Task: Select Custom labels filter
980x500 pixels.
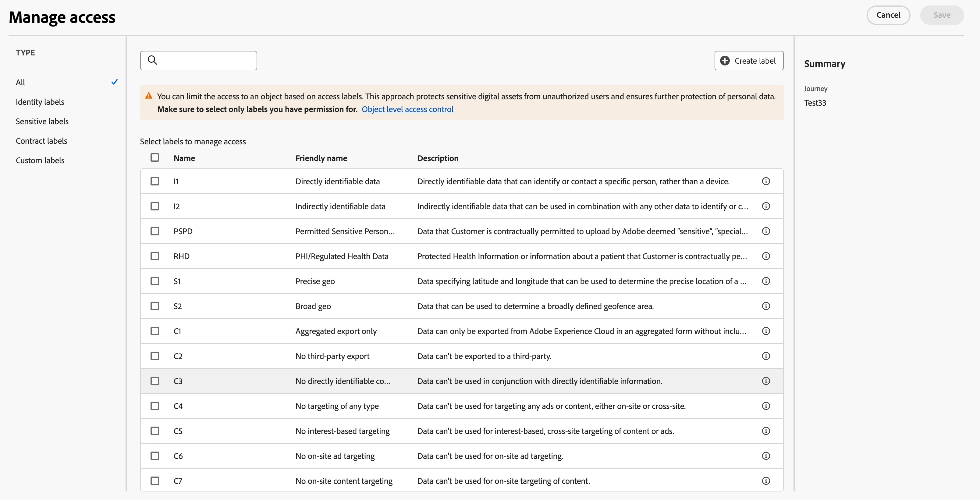Action: pyautogui.click(x=40, y=160)
